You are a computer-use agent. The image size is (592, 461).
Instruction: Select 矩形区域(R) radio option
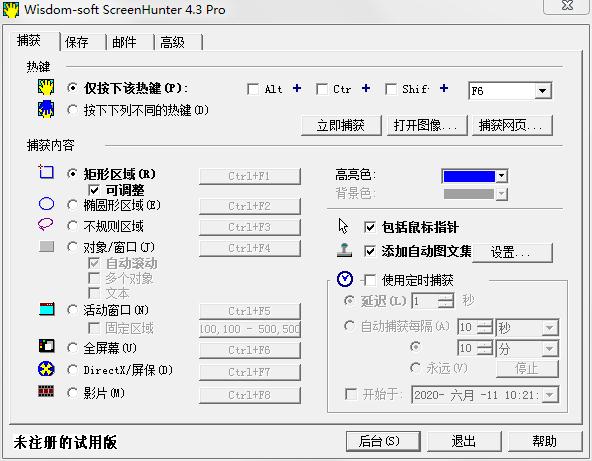(72, 174)
